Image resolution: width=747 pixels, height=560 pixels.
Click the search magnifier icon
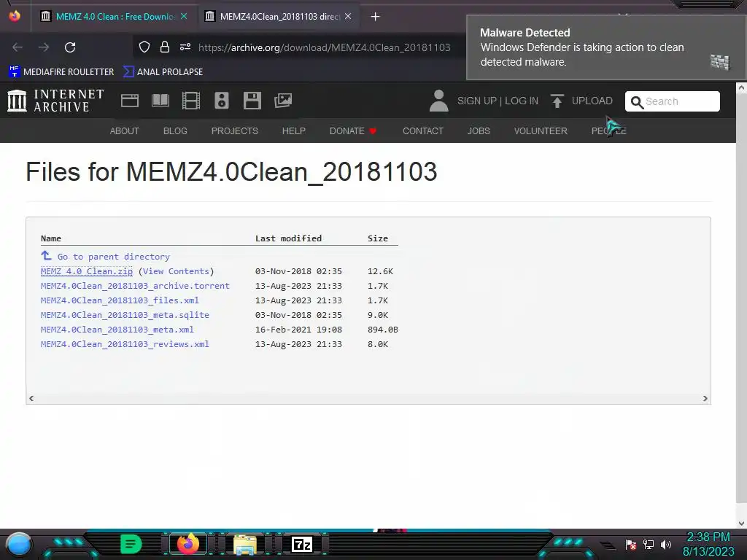[x=637, y=102]
